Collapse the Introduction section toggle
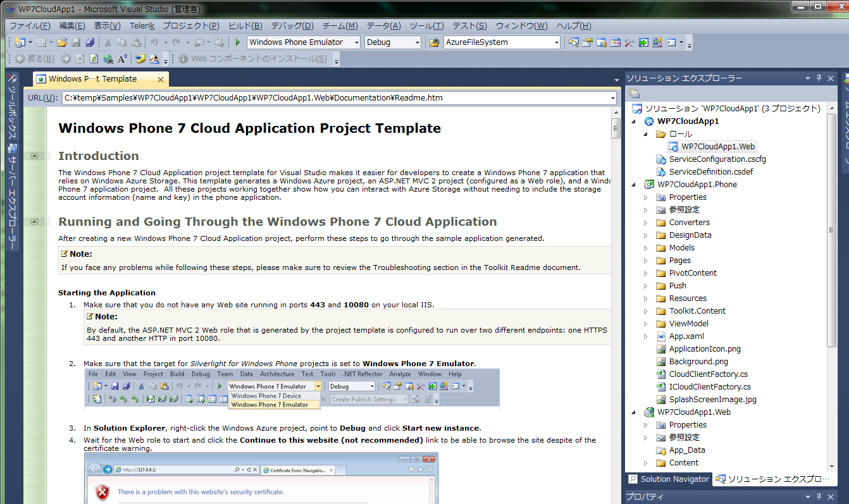Viewport: 849px width, 504px height. coord(34,156)
